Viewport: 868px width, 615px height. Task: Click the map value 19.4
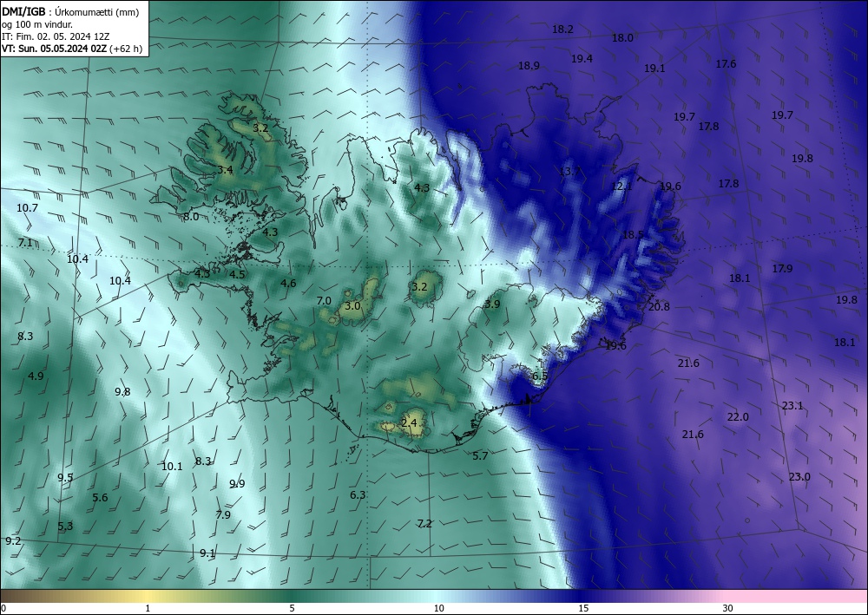click(582, 59)
